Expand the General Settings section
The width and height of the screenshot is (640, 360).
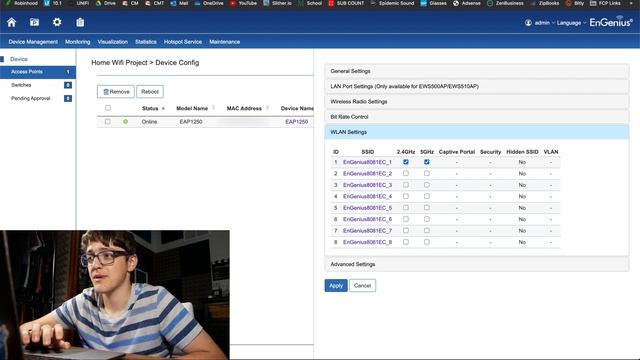point(477,71)
